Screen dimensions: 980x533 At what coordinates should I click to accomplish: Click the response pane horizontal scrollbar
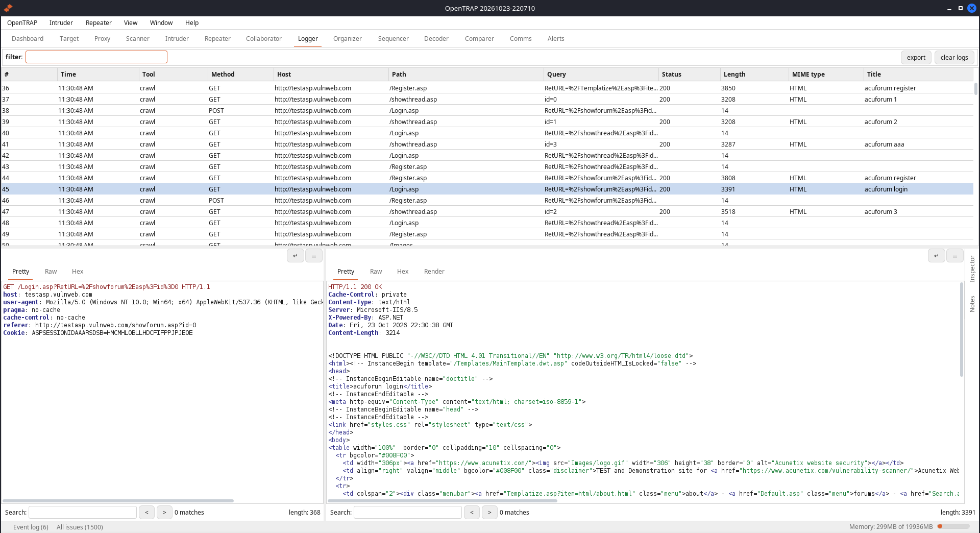pyautogui.click(x=443, y=501)
